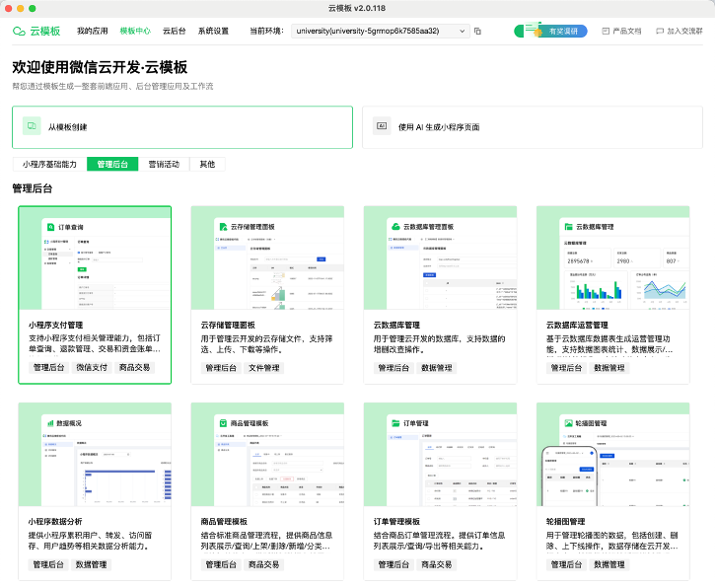This screenshot has width=716, height=588.
Task: Open the 产品文档 link
Action: coord(621,31)
